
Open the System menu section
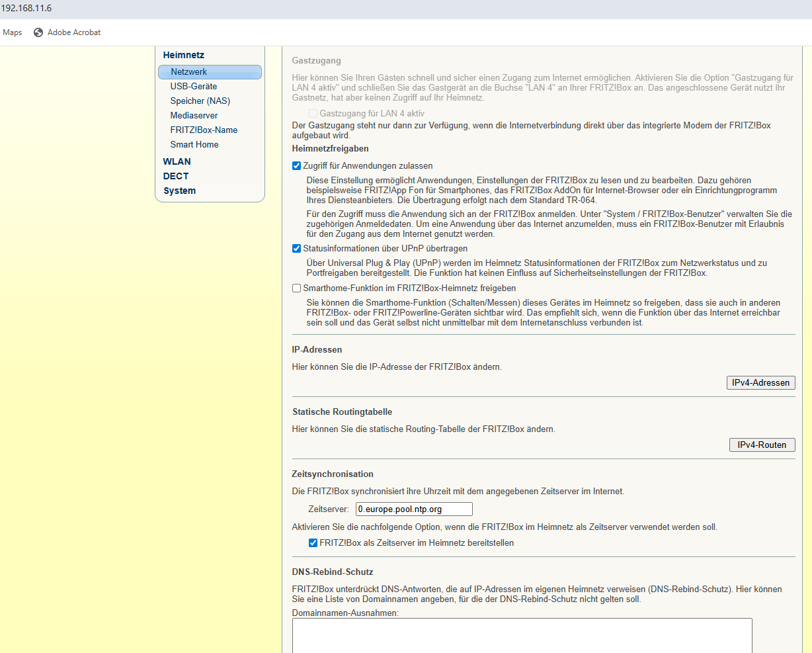click(179, 191)
